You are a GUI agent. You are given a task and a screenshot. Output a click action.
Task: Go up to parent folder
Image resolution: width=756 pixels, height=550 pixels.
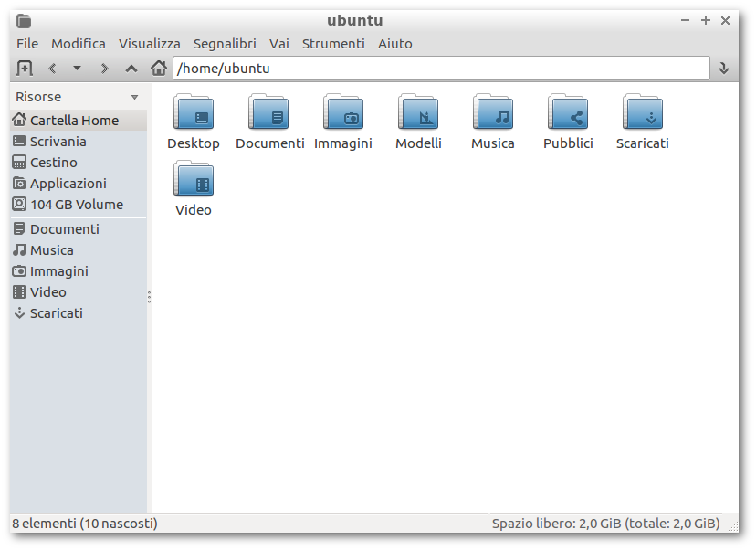pyautogui.click(x=131, y=69)
